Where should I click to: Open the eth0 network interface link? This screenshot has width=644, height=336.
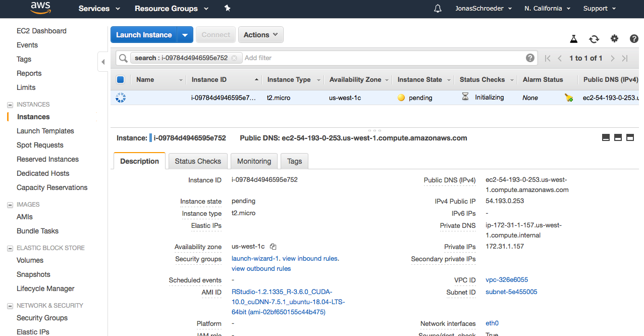coord(492,323)
